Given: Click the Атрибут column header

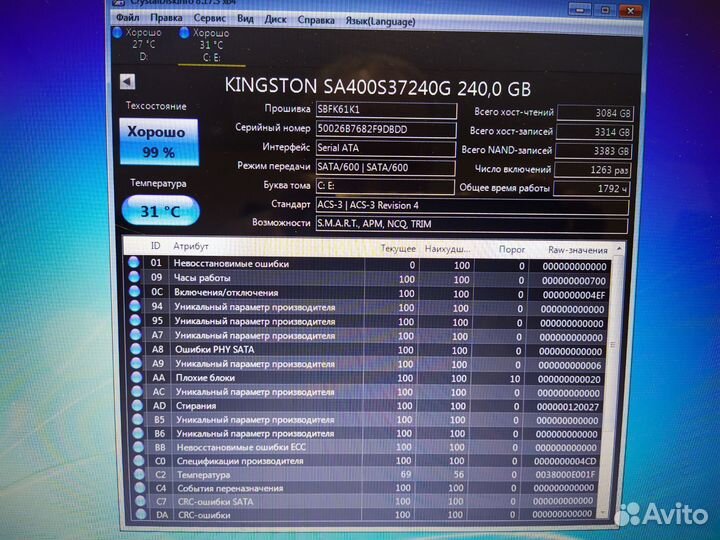Looking at the screenshot, I should click(190, 247).
